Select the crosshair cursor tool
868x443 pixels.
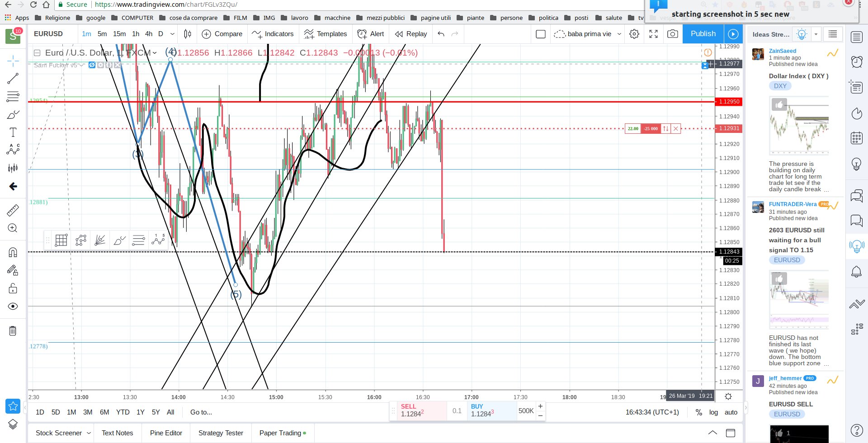tap(13, 61)
